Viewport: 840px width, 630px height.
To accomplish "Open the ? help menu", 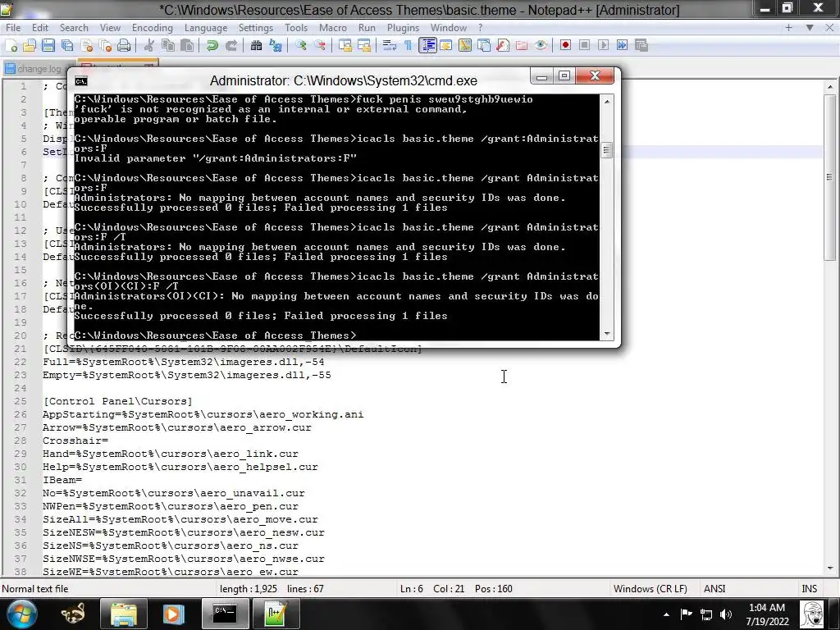I will click(x=481, y=28).
